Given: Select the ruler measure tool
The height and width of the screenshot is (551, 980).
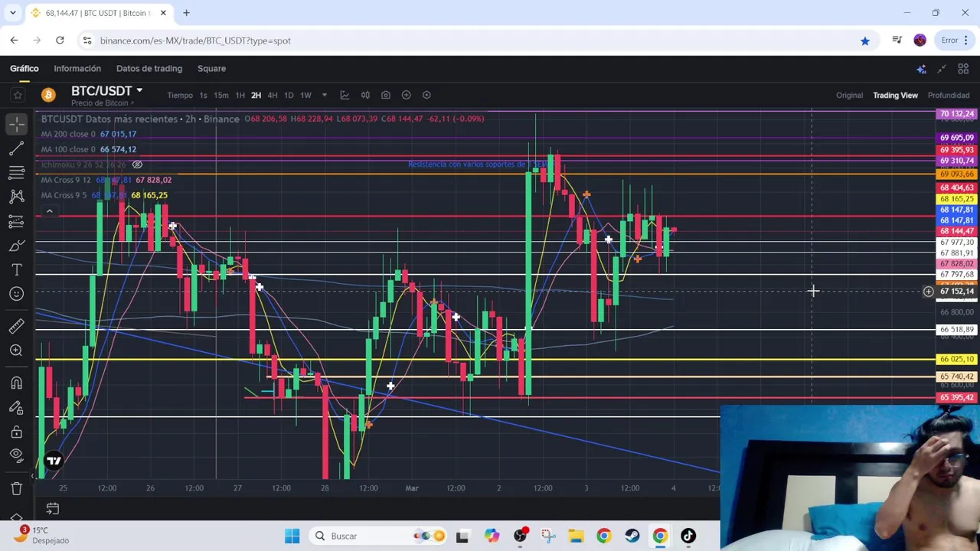Looking at the screenshot, I should [x=17, y=327].
